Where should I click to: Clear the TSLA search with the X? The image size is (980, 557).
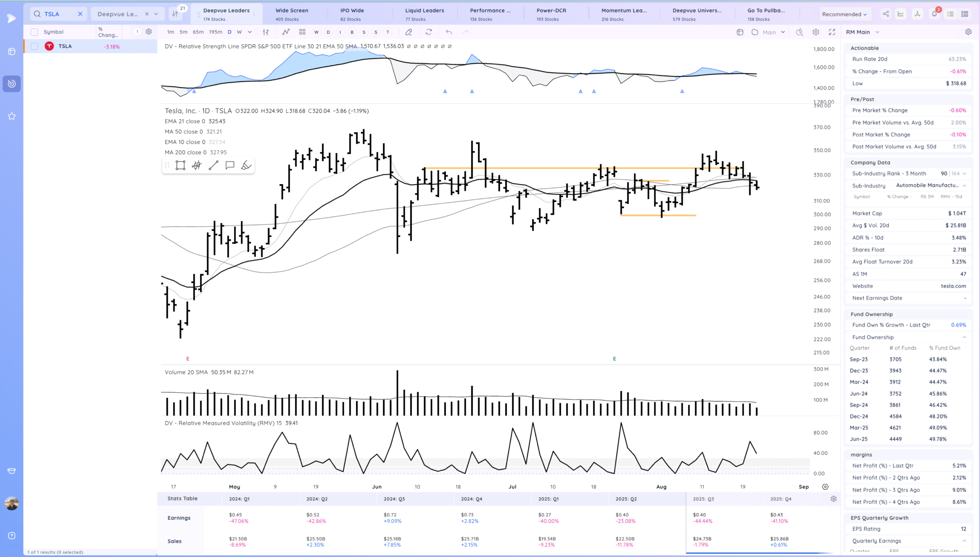80,14
